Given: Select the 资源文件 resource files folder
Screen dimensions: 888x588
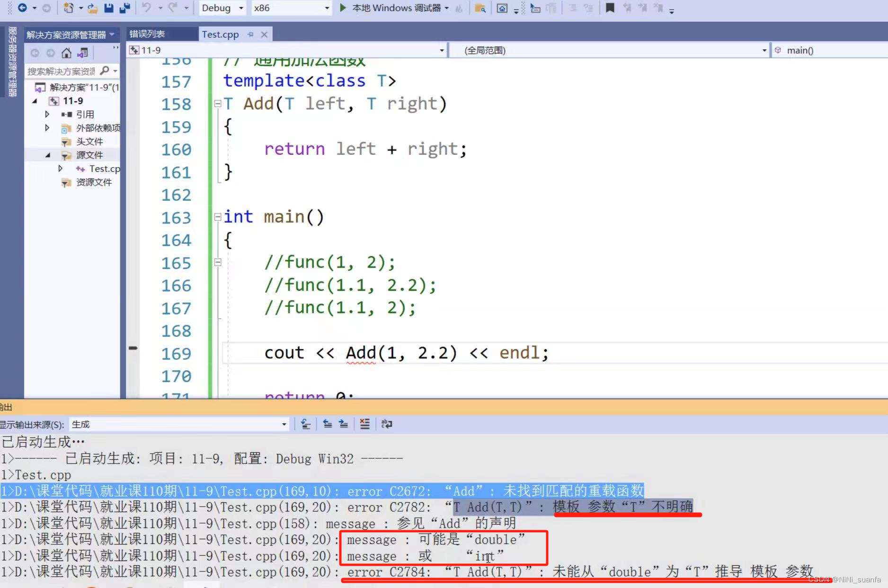Looking at the screenshot, I should point(94,182).
